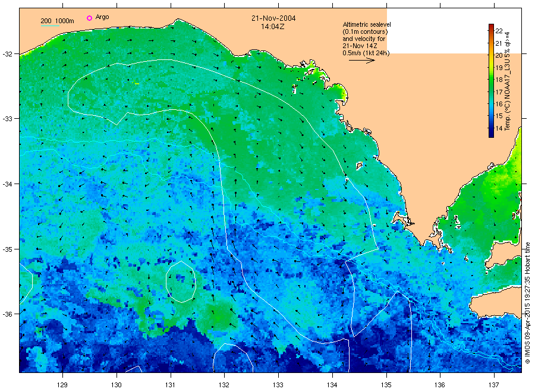
Task: Click the small closed white contour near 131E
Action: coord(181,282)
